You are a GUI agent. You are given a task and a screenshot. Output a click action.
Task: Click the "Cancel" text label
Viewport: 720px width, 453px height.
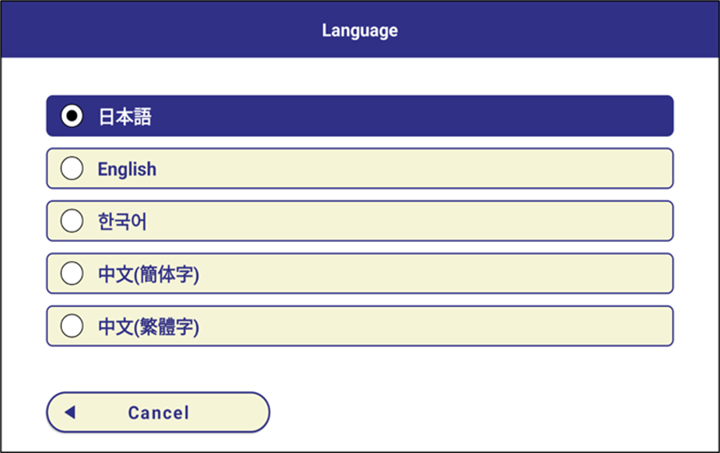158,412
